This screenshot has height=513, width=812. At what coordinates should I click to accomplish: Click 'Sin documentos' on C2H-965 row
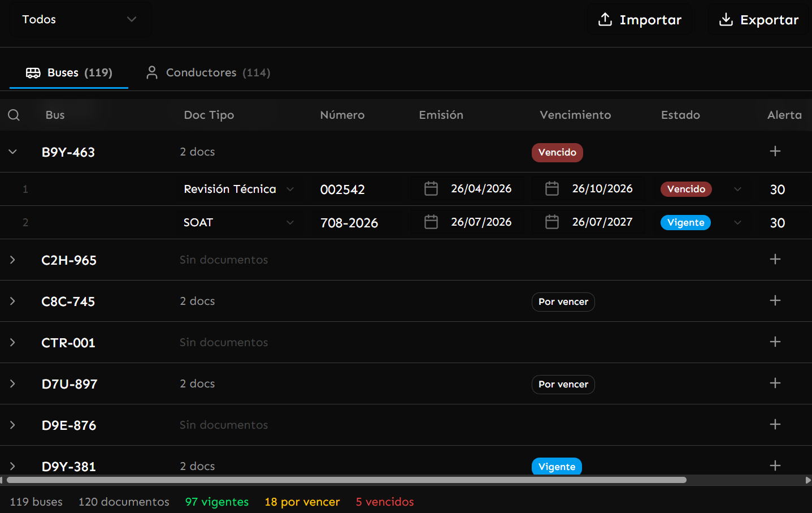(224, 260)
